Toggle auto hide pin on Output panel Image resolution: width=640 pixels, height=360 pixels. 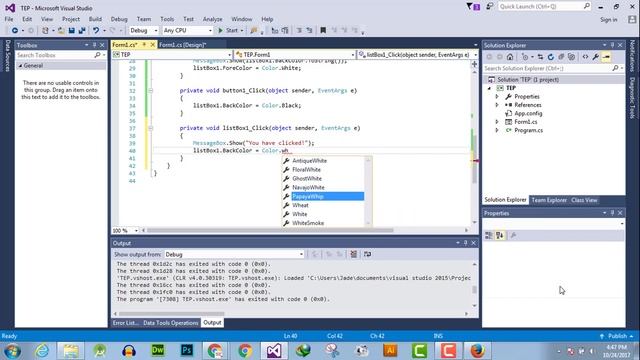[465, 243]
